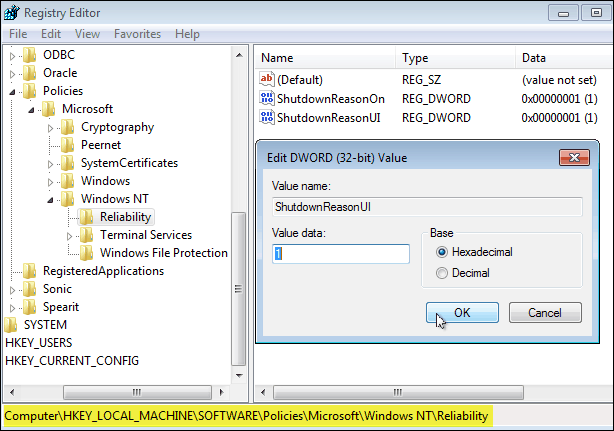Click the values pane horizontal scrollbar thumb
Image resolution: width=614 pixels, height=431 pixels.
tap(398, 392)
